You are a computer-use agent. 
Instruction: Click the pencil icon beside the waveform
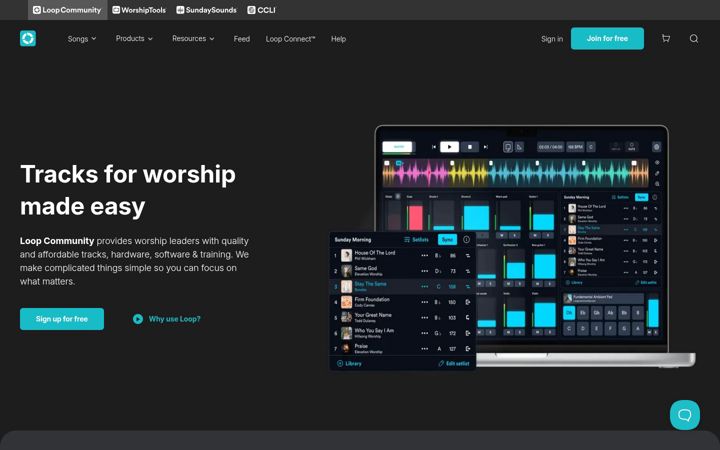[657, 174]
